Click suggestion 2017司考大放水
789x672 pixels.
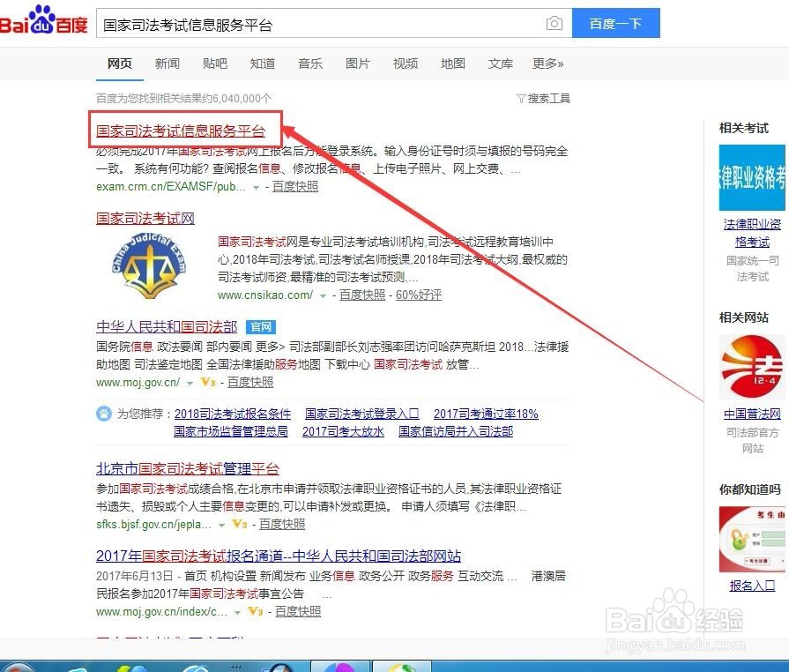click(343, 431)
